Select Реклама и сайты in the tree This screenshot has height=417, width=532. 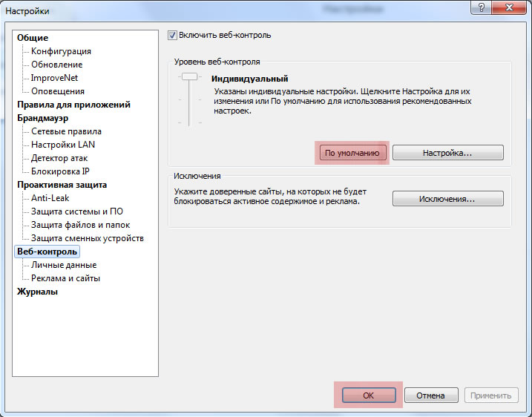(x=65, y=278)
